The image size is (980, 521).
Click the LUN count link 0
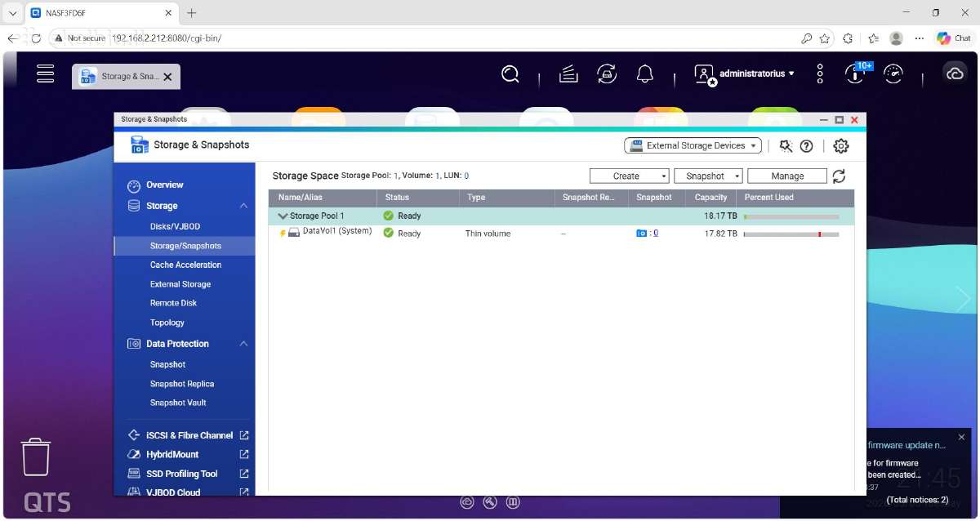point(466,176)
